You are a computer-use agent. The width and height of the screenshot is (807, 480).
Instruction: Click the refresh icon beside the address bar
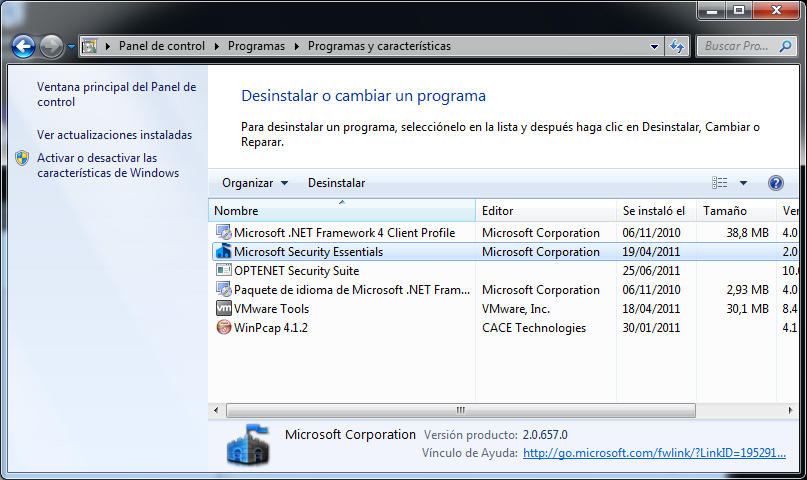point(677,46)
